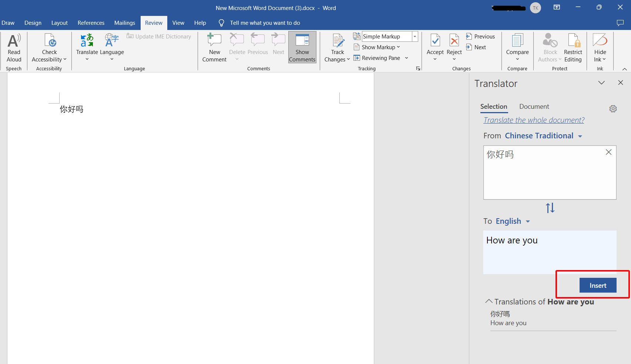Add a New Comment

[214, 47]
